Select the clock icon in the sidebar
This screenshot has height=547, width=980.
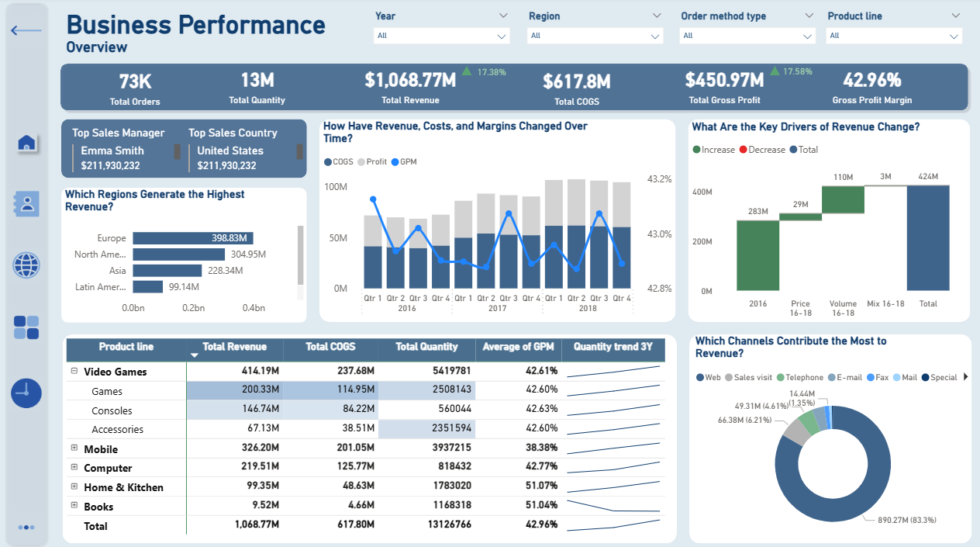pos(26,393)
